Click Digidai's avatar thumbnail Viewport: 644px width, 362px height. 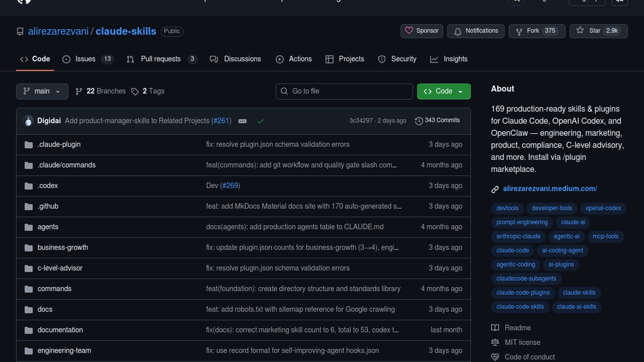[28, 121]
